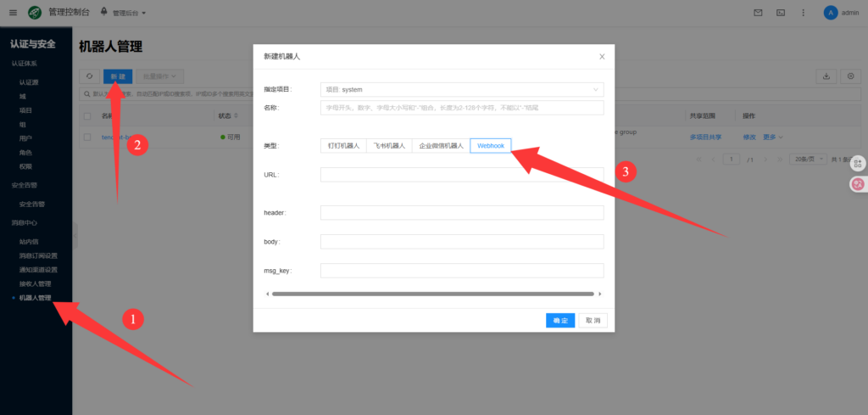This screenshot has width=868, height=415.
Task: Click the admin user avatar
Action: click(830, 13)
